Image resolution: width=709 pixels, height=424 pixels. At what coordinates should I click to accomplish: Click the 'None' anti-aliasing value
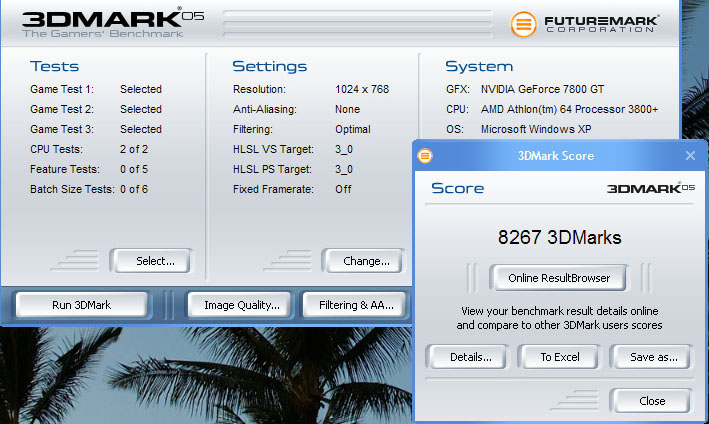347,109
